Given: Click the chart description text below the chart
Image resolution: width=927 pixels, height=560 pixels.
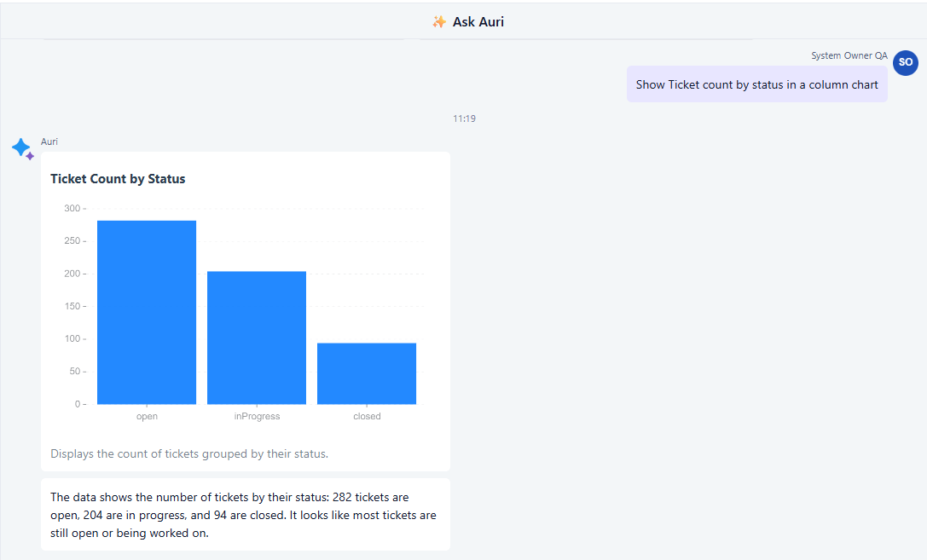Looking at the screenshot, I should pyautogui.click(x=189, y=453).
